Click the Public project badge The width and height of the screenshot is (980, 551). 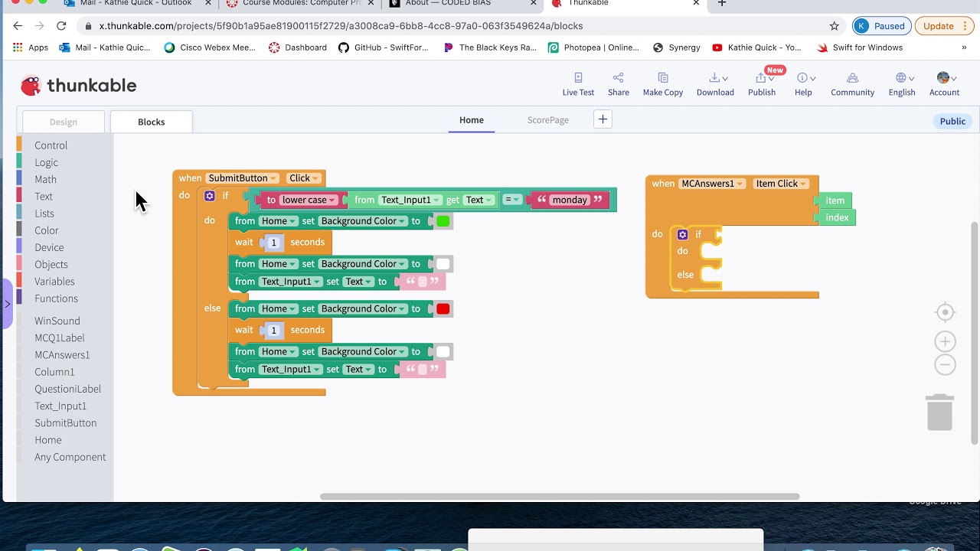tap(952, 121)
